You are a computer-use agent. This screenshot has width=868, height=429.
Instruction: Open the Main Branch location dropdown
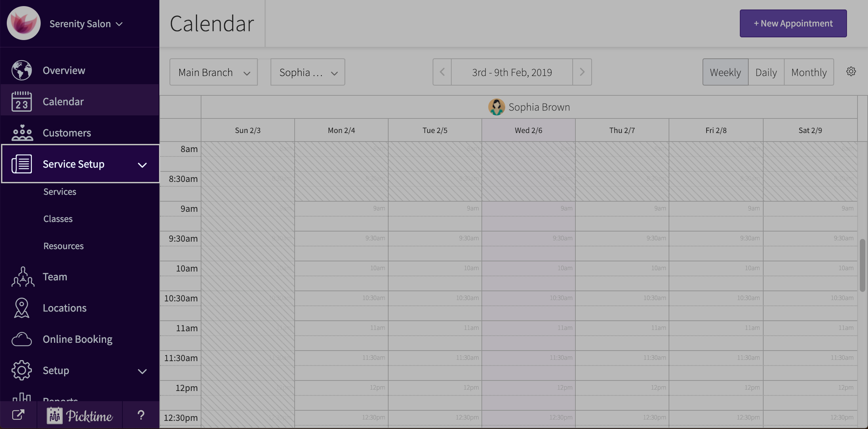click(214, 72)
